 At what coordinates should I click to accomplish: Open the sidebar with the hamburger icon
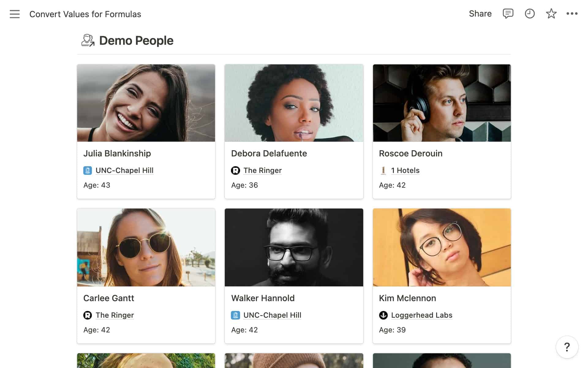click(14, 14)
